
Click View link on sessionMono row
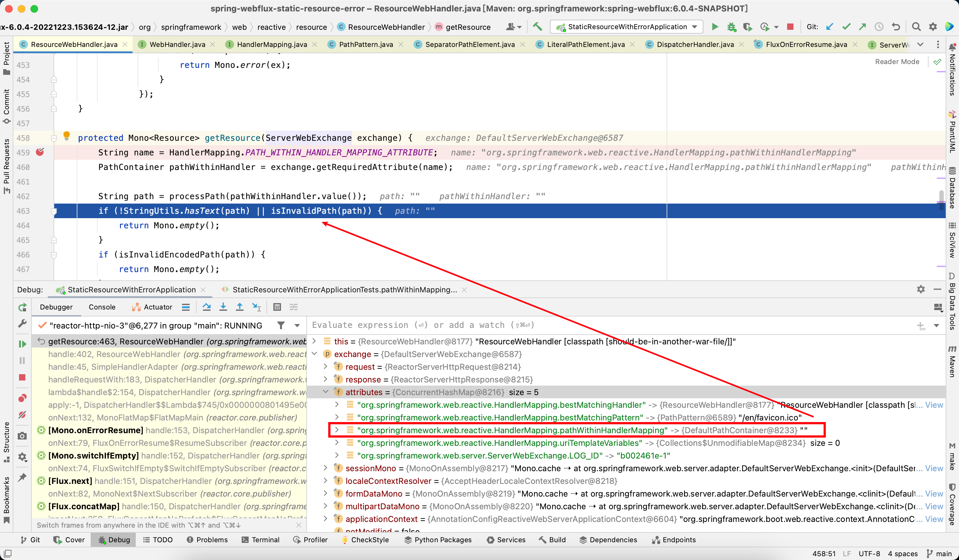(x=934, y=468)
